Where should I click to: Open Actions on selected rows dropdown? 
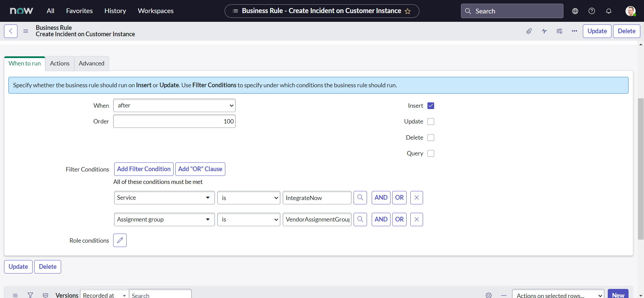pyautogui.click(x=558, y=294)
